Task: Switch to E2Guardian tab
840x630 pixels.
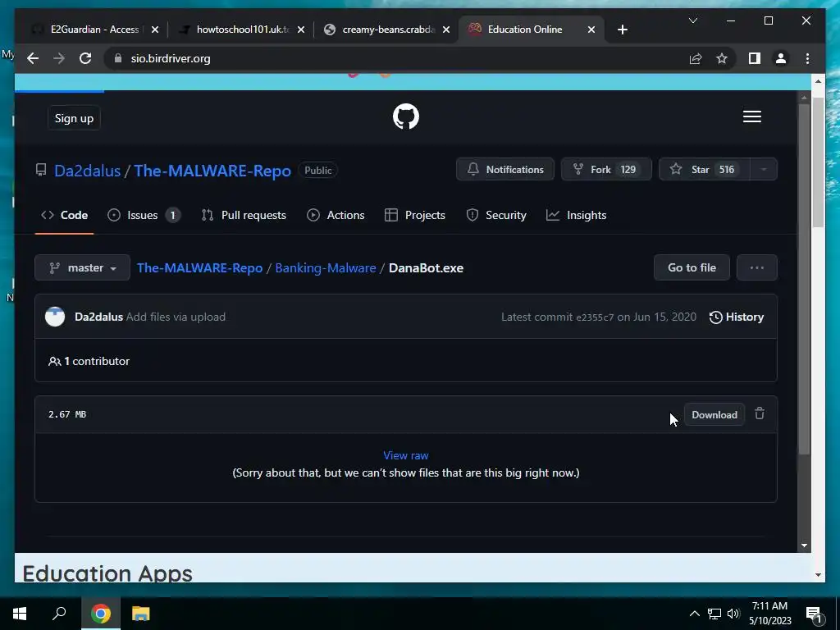Action: (x=94, y=30)
